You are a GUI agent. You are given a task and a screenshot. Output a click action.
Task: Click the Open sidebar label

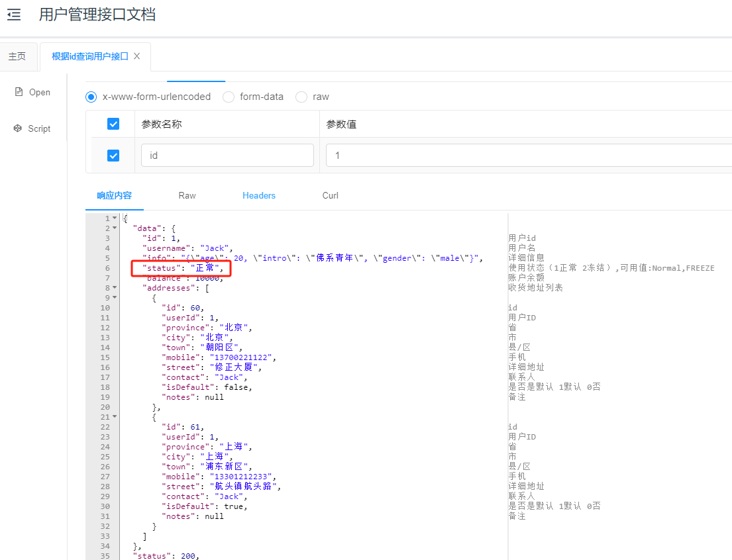click(x=40, y=93)
